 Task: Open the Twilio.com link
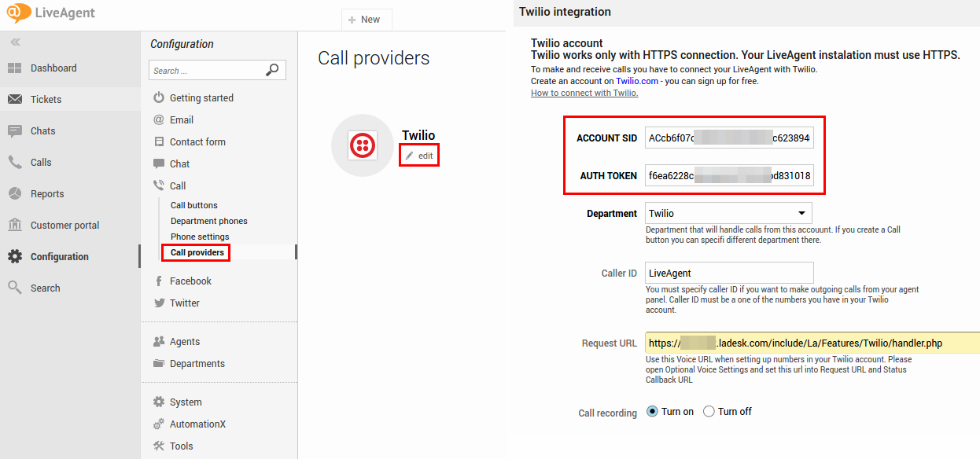(637, 81)
